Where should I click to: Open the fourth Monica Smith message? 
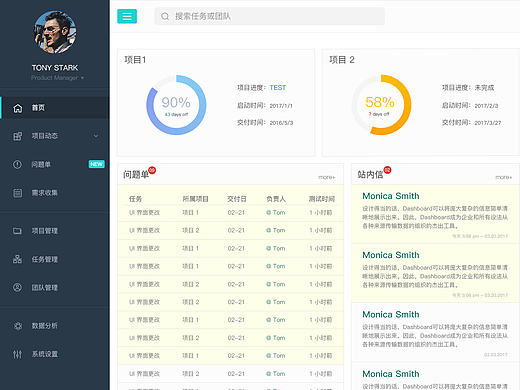435,377
